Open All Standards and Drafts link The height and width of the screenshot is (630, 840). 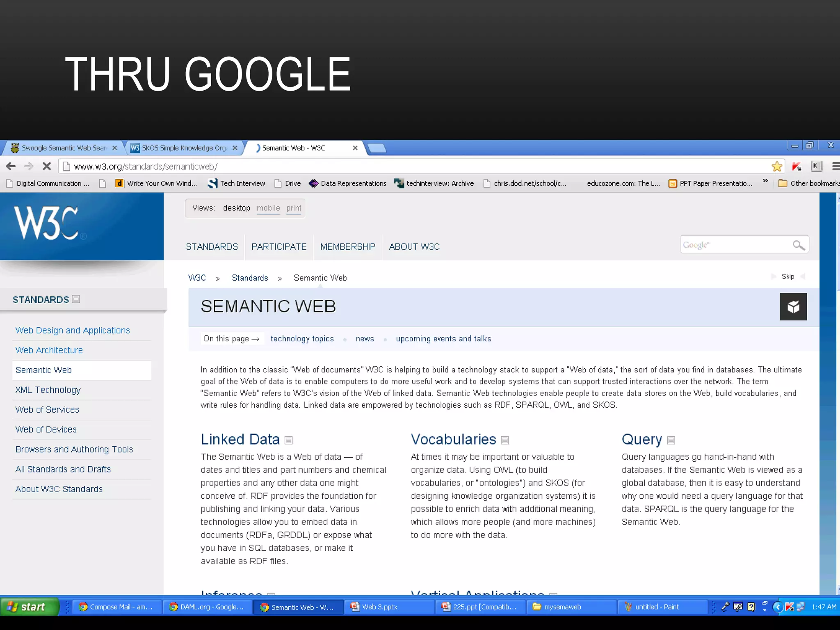(63, 469)
